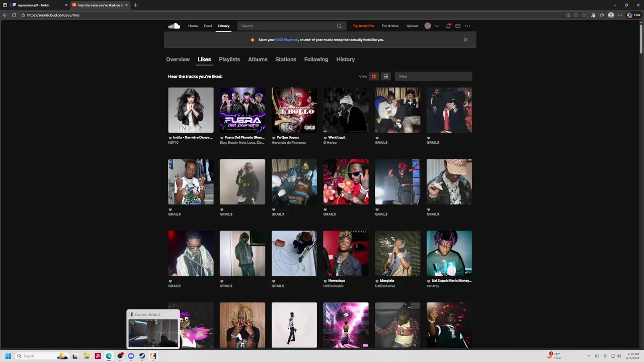Dismiss the 2025 Playback banner
This screenshot has width=644, height=362.
click(465, 40)
